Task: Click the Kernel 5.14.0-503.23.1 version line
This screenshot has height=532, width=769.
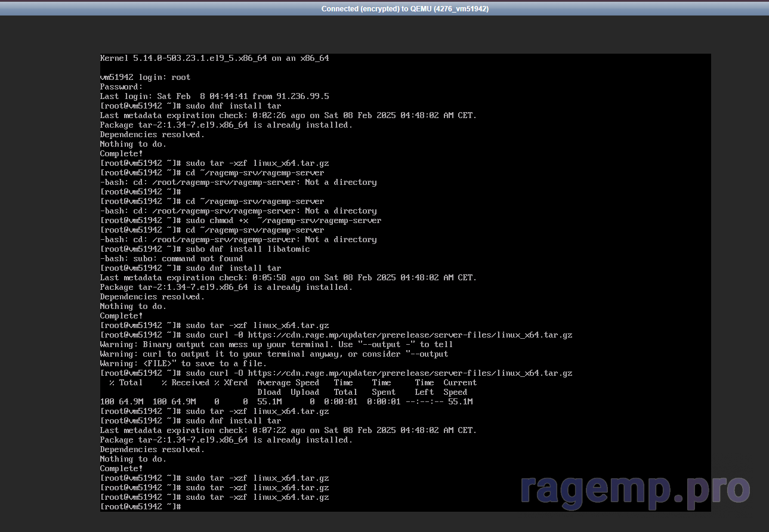Action: coord(215,58)
